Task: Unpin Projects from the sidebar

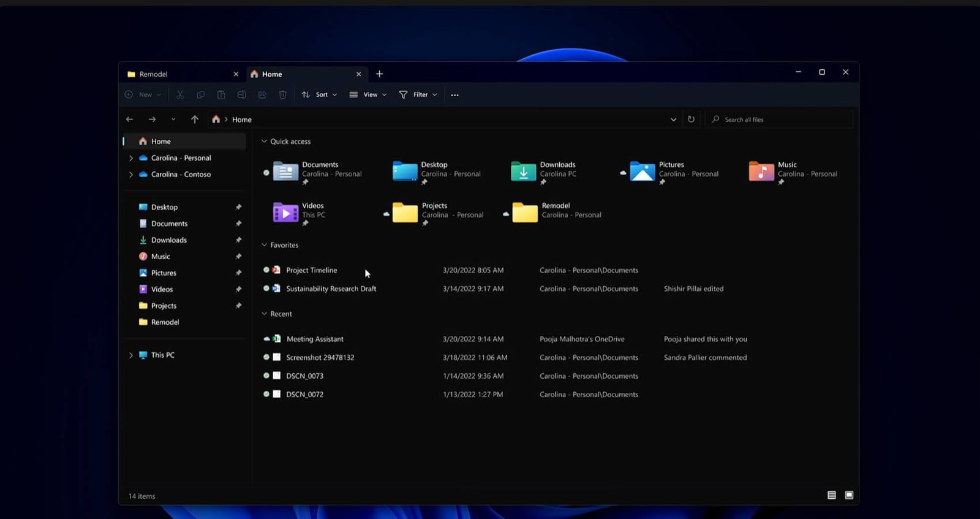Action: [x=238, y=306]
